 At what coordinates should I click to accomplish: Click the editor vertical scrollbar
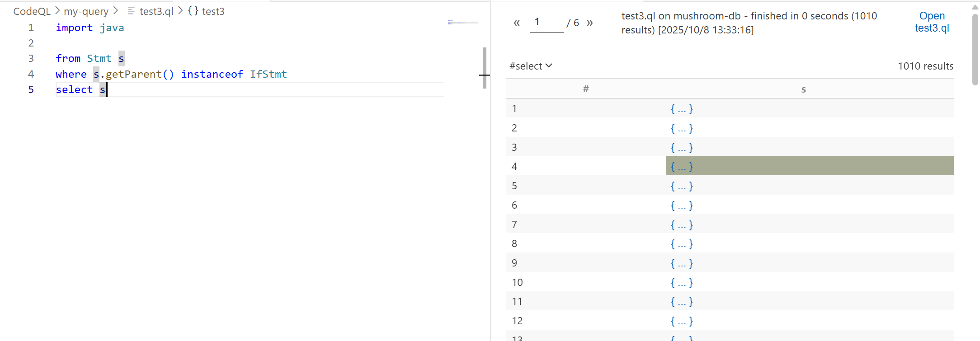pyautogui.click(x=485, y=68)
